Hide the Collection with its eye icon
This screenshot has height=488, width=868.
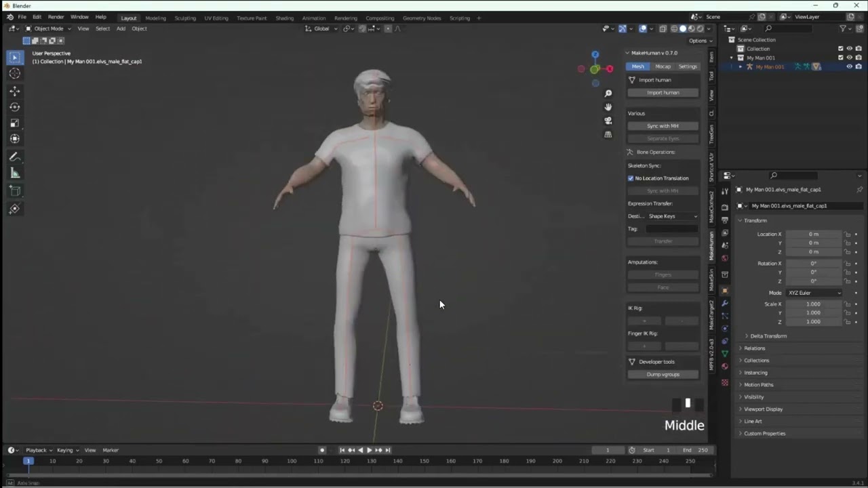click(x=850, y=49)
